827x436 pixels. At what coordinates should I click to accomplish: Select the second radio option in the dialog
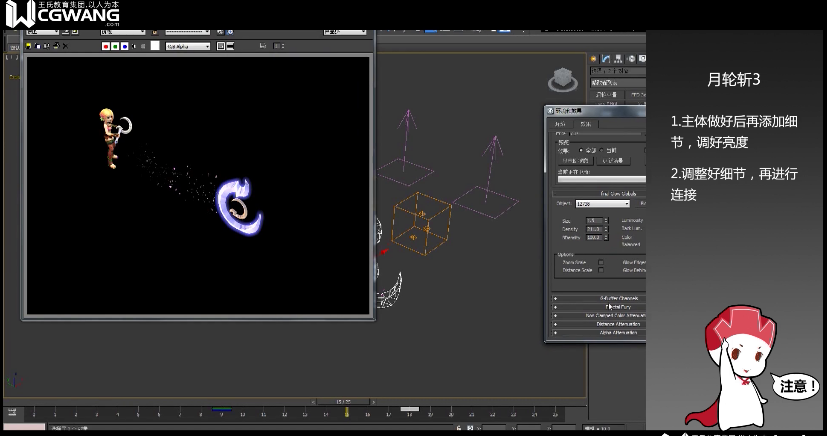[x=602, y=150]
